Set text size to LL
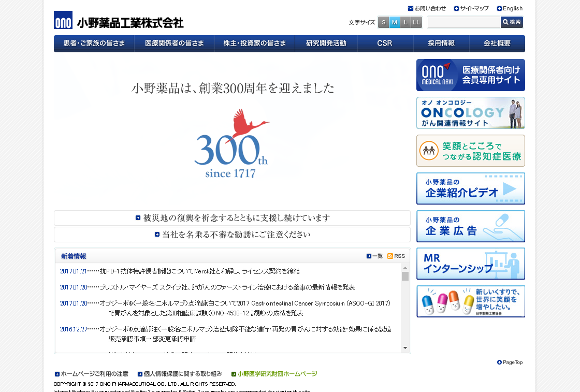 click(x=416, y=23)
